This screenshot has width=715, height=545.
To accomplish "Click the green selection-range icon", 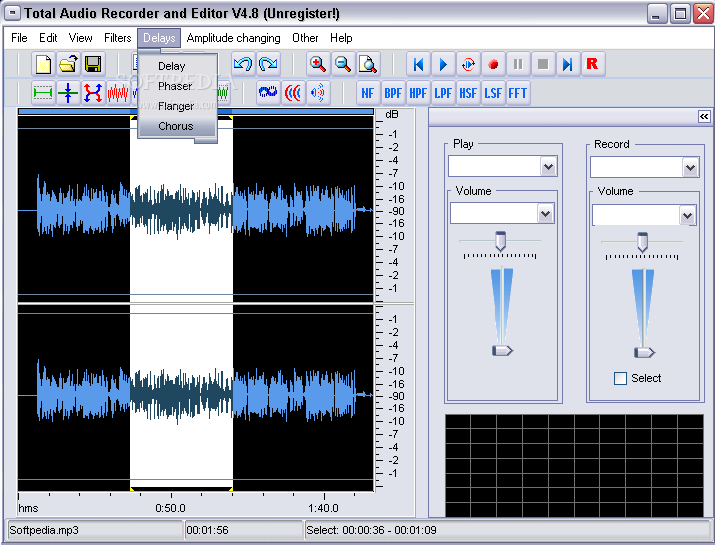I will click(43, 93).
